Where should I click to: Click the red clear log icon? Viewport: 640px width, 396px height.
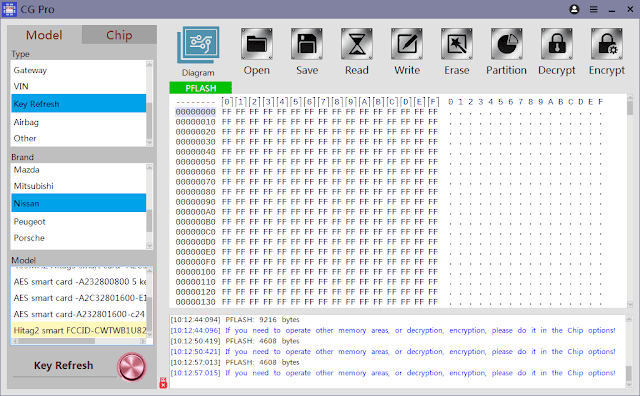(163, 383)
